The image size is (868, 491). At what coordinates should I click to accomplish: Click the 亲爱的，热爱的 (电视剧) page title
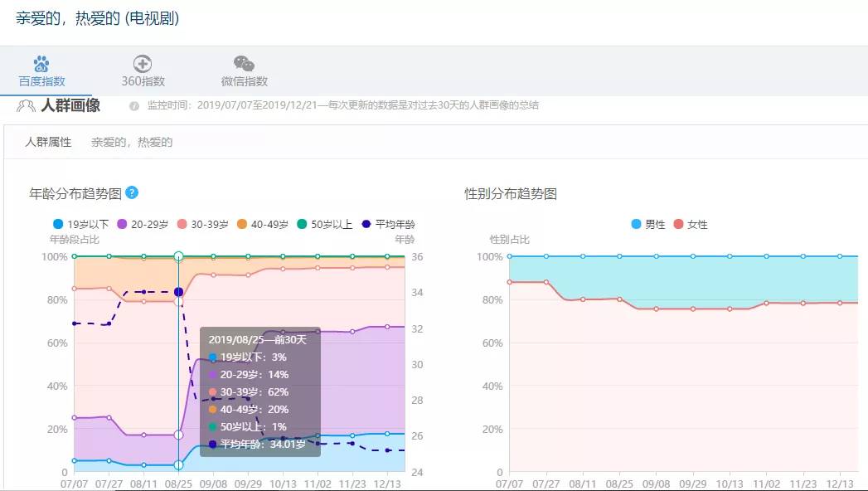pyautogui.click(x=97, y=17)
